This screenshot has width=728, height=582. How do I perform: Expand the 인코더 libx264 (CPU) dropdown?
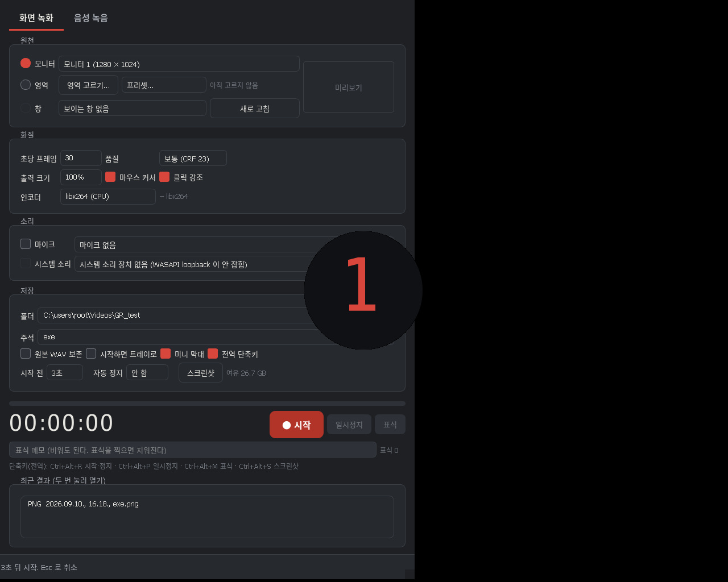pyautogui.click(x=108, y=197)
